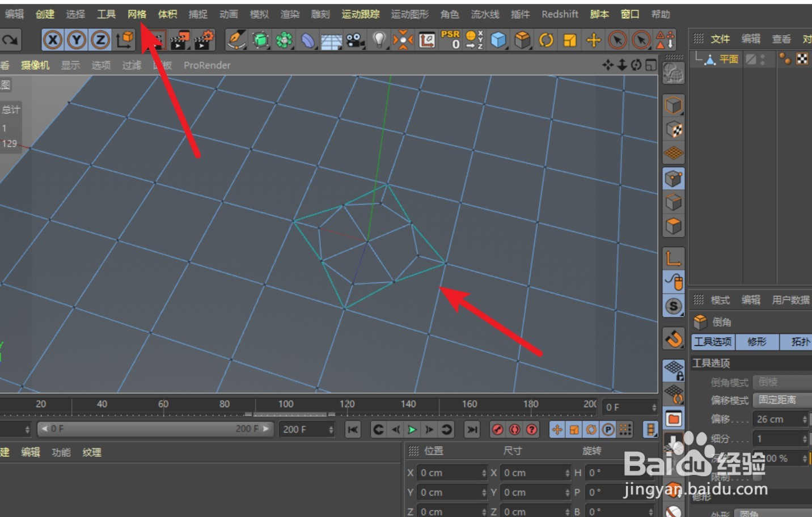The image size is (812, 517).
Task: Open the 倒角模式 dropdown
Action: (783, 382)
